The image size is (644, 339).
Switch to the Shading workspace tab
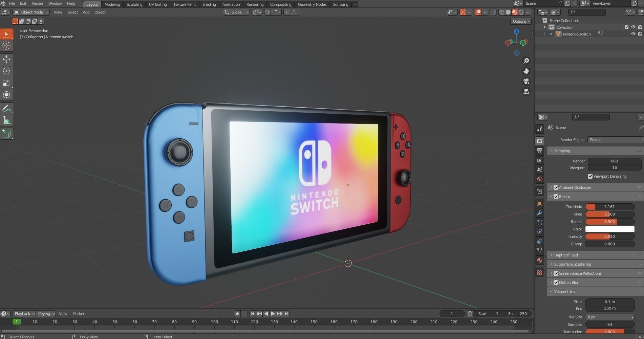click(209, 4)
